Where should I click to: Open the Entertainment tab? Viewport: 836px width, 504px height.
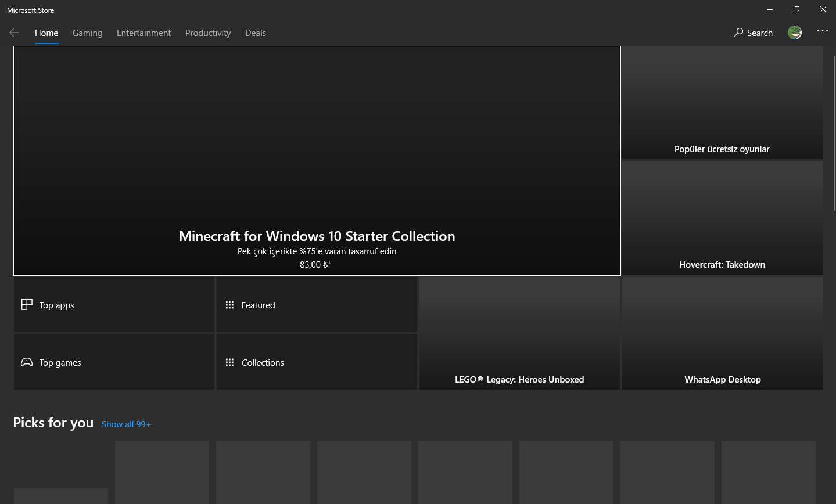click(143, 33)
